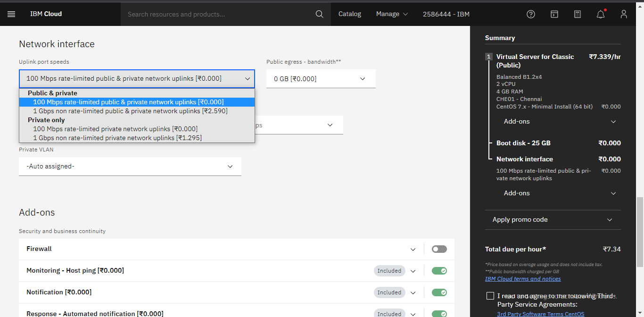Open the user account avatar

coord(623,14)
